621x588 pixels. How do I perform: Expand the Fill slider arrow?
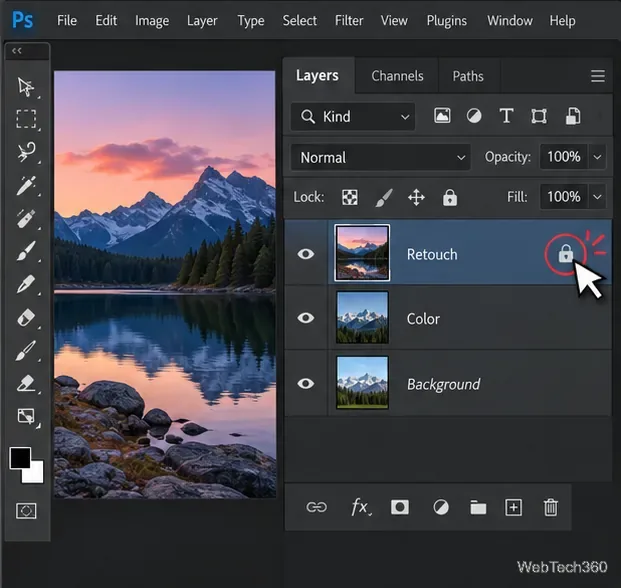(597, 197)
